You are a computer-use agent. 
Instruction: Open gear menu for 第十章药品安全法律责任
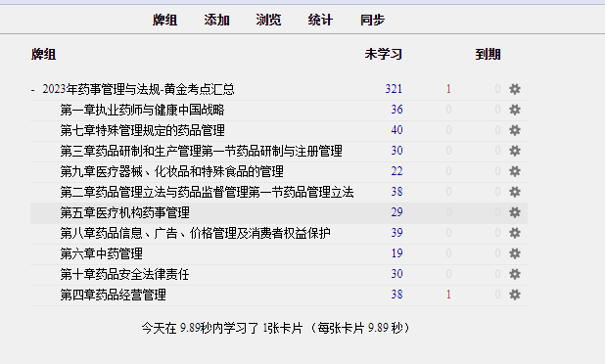click(x=515, y=274)
